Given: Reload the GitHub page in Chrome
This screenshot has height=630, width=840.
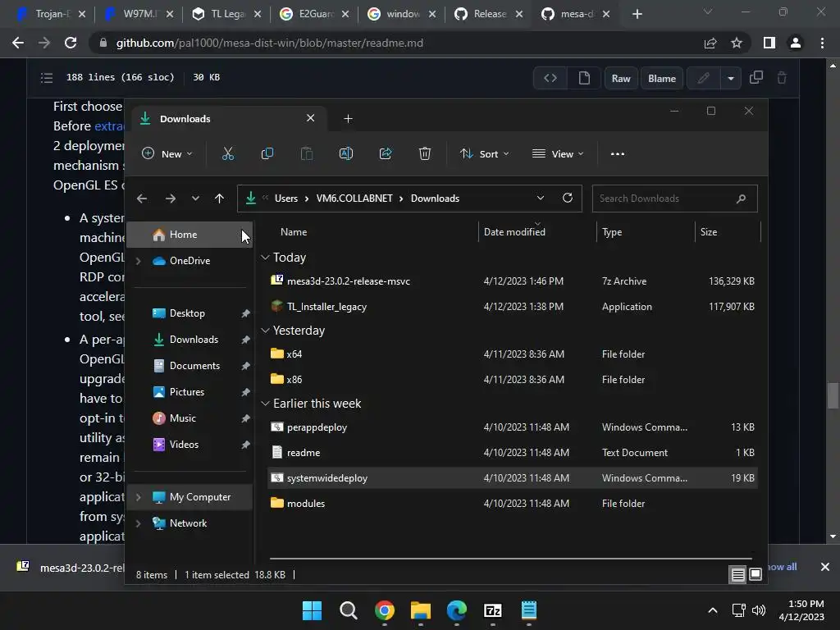Looking at the screenshot, I should [x=71, y=43].
